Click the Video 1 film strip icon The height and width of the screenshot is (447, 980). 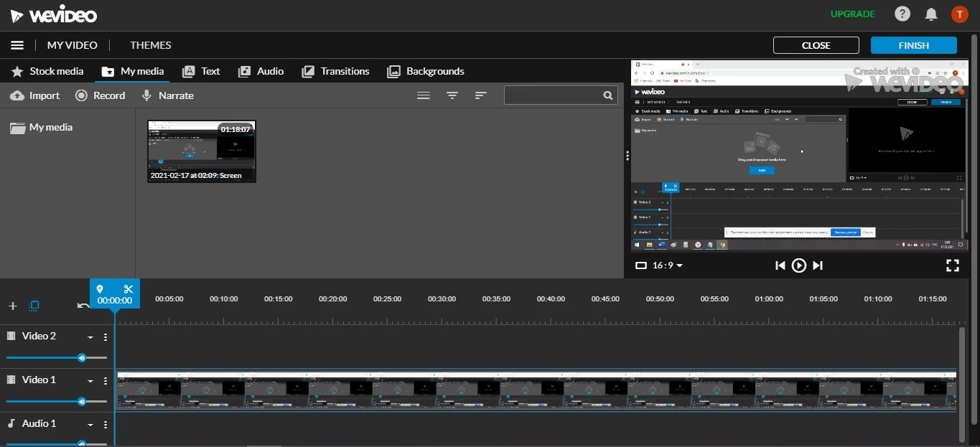click(x=11, y=380)
